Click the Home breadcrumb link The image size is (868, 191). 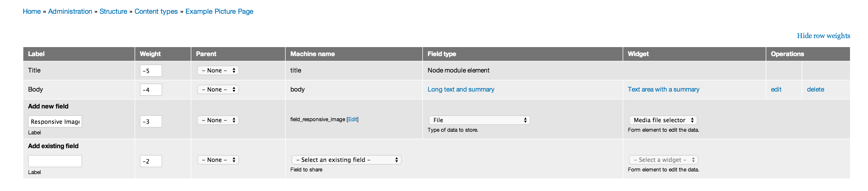[x=32, y=11]
